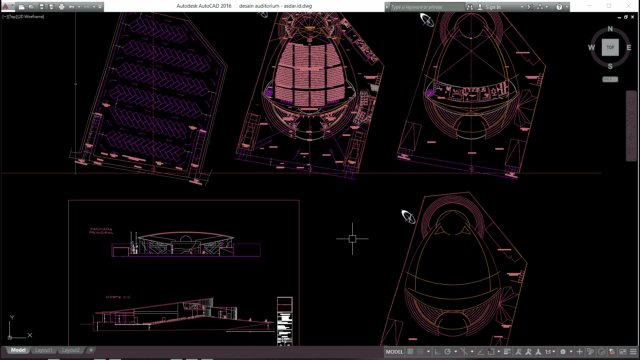The height and width of the screenshot is (360, 640).
Task: Toggle the grid display in status bar
Action: (410, 352)
